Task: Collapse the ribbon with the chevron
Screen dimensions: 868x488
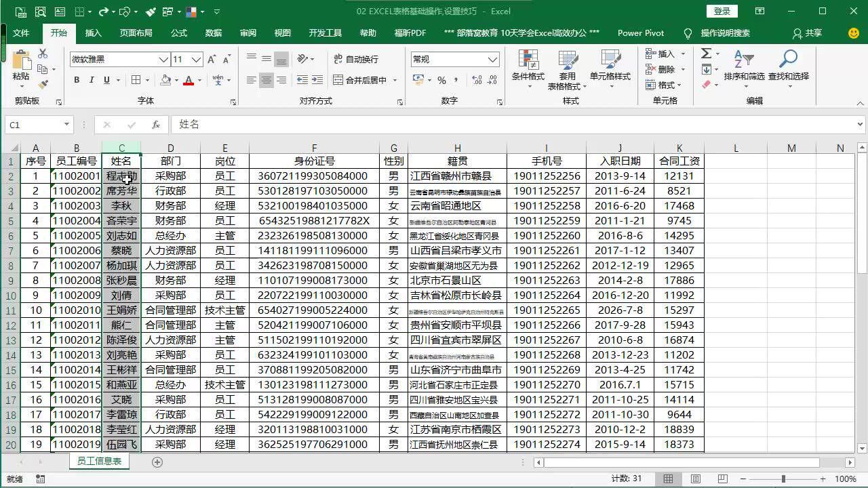Action: point(860,102)
